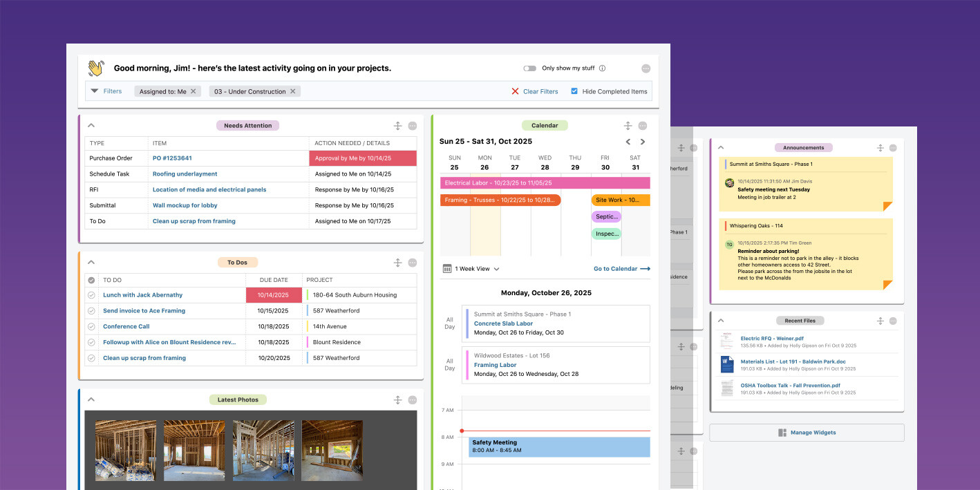Screen dimensions: 980x490
Task: Remove the 'Assigned to: Me' filter chip
Action: coord(194,91)
